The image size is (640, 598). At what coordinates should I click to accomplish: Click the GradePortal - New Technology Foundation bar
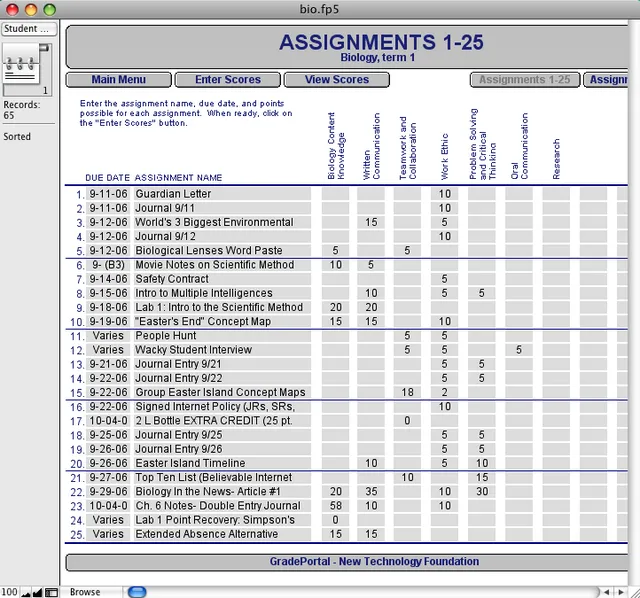tap(347, 562)
